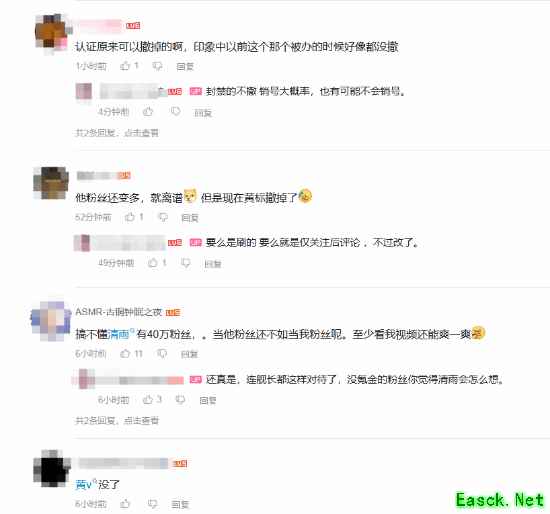Like the comment 他粉丝还变多，就离谱
The height and width of the screenshot is (514, 550).
pos(130,217)
